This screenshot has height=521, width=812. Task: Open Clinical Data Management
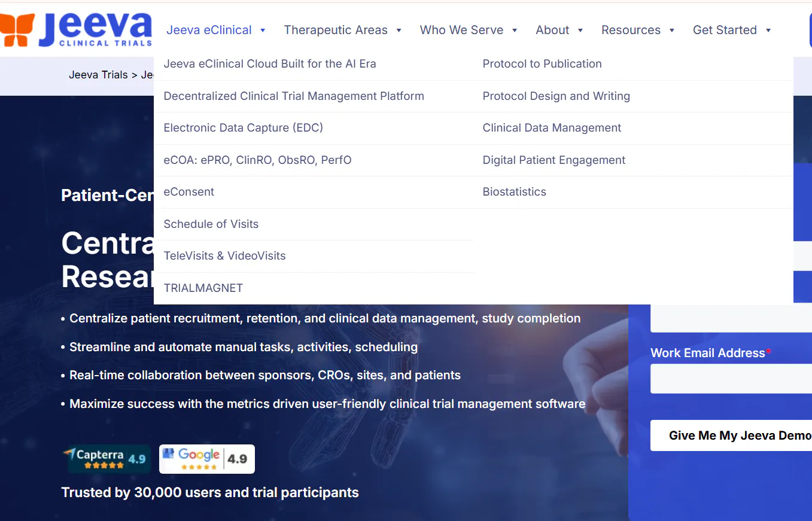coord(552,128)
